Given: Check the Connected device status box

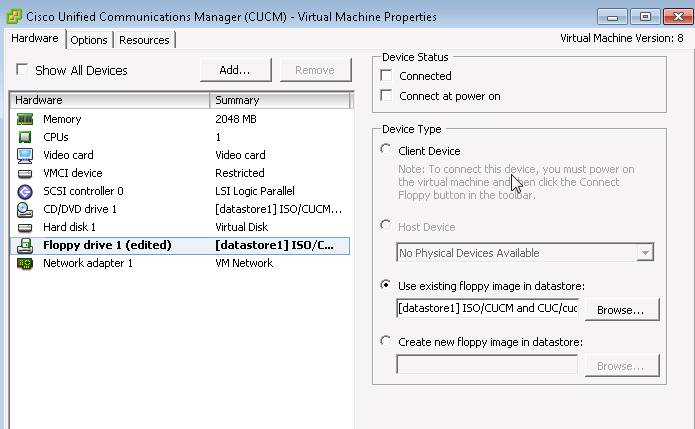Looking at the screenshot, I should pos(387,76).
